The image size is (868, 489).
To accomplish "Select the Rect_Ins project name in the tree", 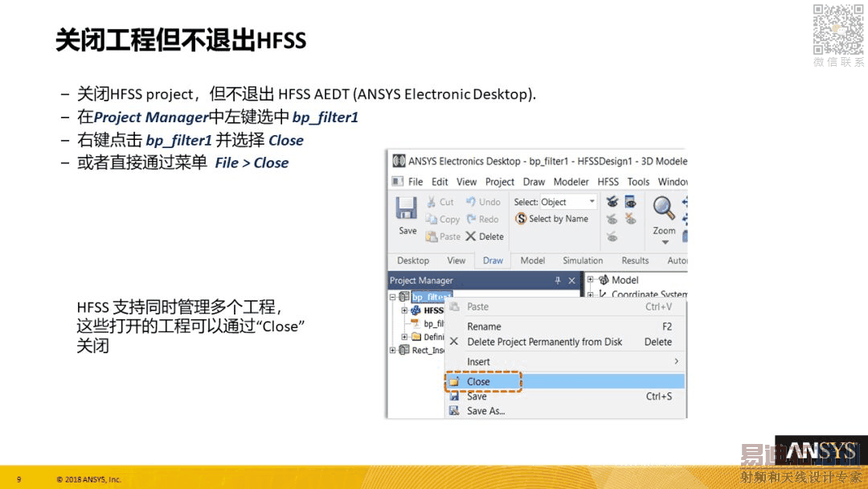I will point(428,350).
